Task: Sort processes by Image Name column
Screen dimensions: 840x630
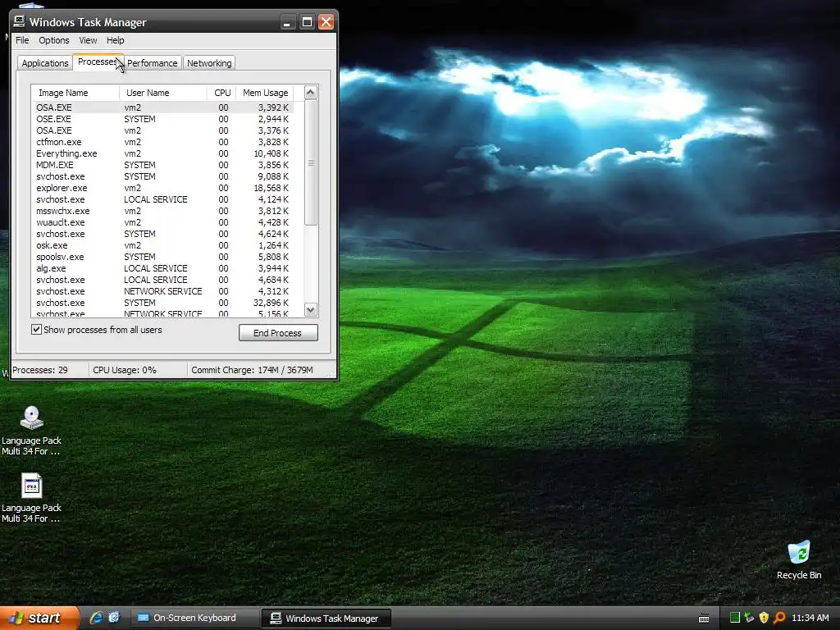Action: 75,93
